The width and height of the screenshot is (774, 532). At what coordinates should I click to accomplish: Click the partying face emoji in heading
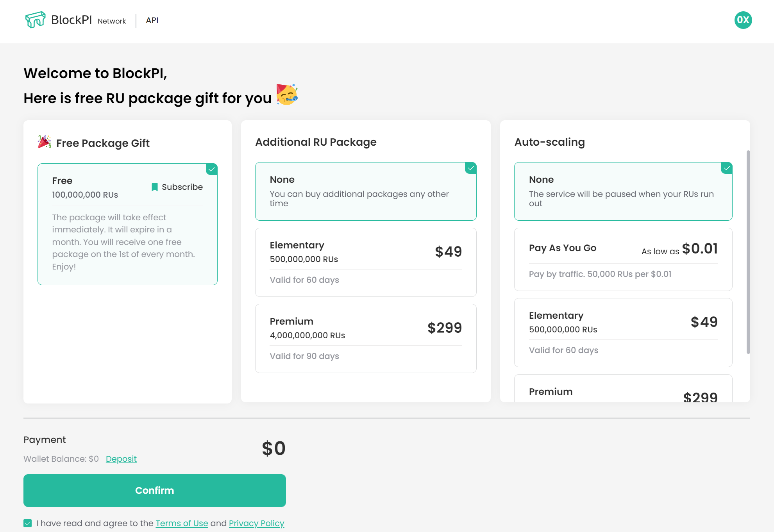(x=287, y=95)
